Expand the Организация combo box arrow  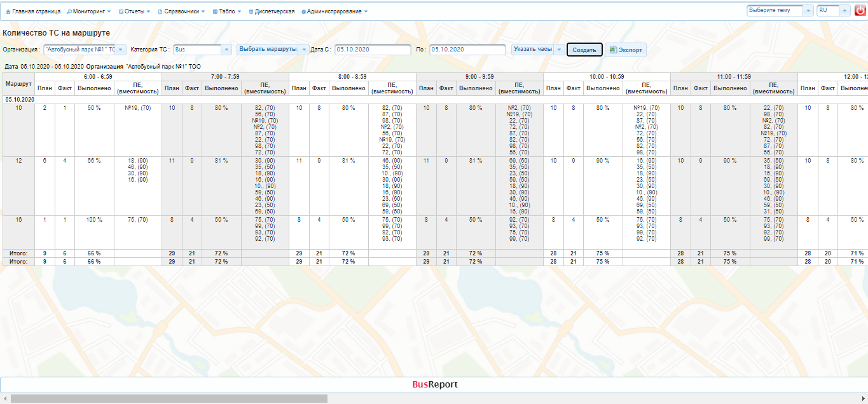click(x=121, y=50)
